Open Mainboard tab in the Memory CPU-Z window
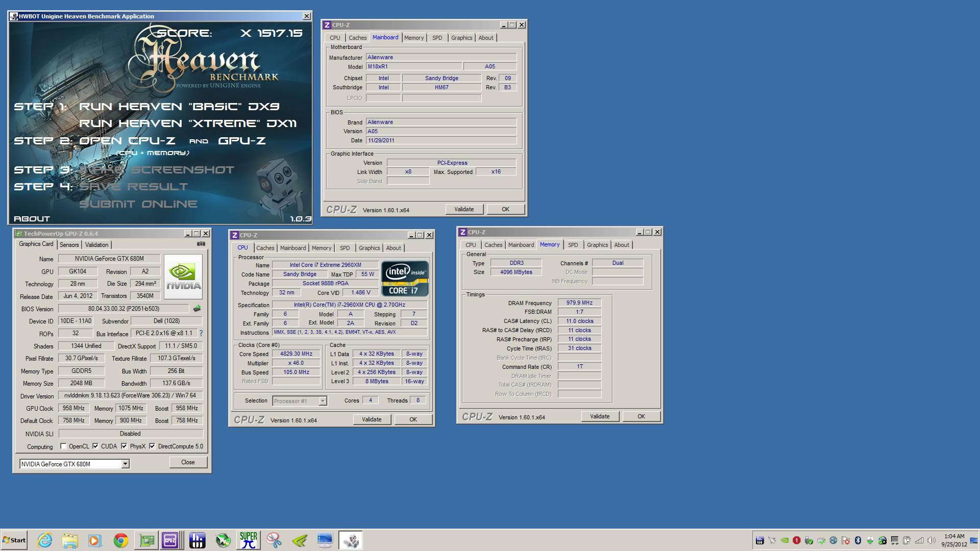The image size is (980, 551). tap(521, 245)
